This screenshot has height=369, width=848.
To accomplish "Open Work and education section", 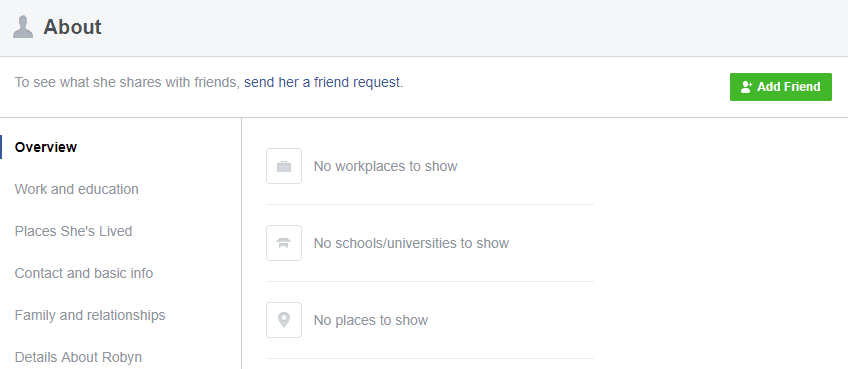I will tap(77, 189).
